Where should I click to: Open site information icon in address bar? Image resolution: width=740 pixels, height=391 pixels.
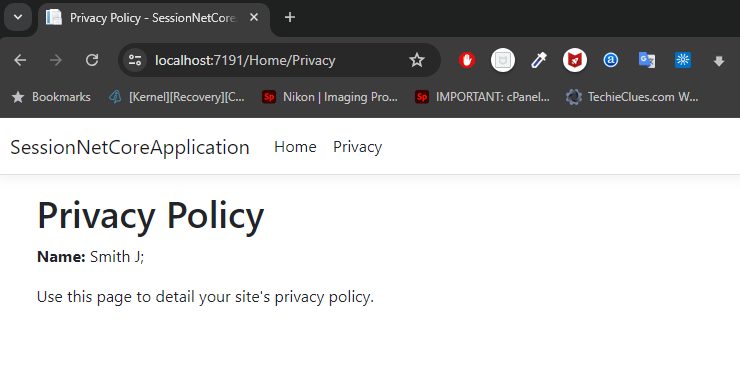pos(135,60)
